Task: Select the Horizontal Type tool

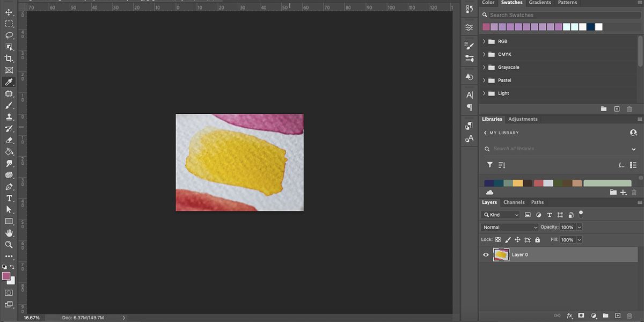Action: tap(9, 197)
